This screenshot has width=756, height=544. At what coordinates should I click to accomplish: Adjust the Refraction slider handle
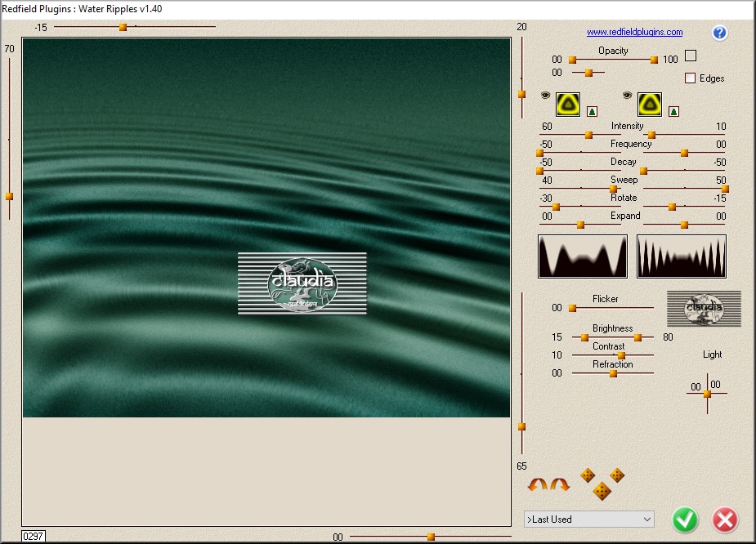coord(613,373)
